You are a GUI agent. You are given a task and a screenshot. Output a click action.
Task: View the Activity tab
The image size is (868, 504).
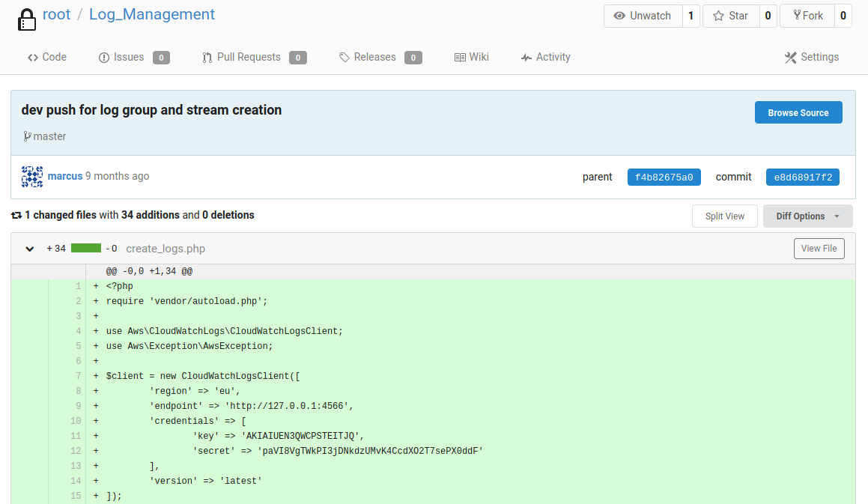click(x=546, y=57)
